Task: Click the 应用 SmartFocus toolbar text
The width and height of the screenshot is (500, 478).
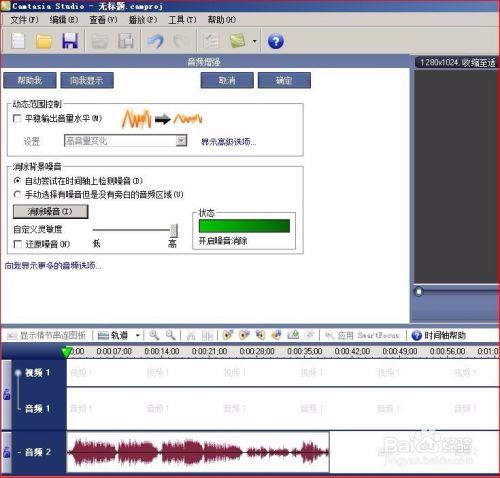Action: click(x=368, y=335)
